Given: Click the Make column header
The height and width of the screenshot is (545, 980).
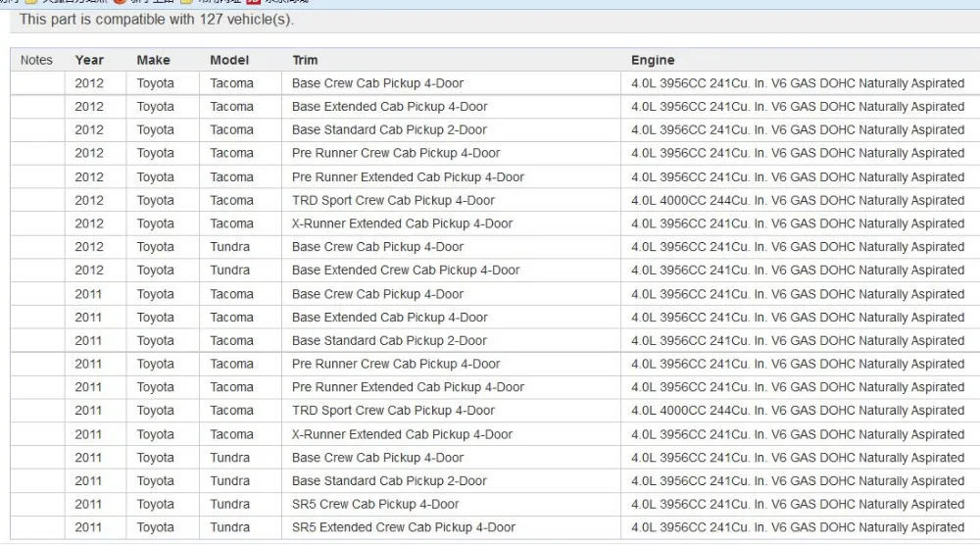Looking at the screenshot, I should pyautogui.click(x=153, y=60).
